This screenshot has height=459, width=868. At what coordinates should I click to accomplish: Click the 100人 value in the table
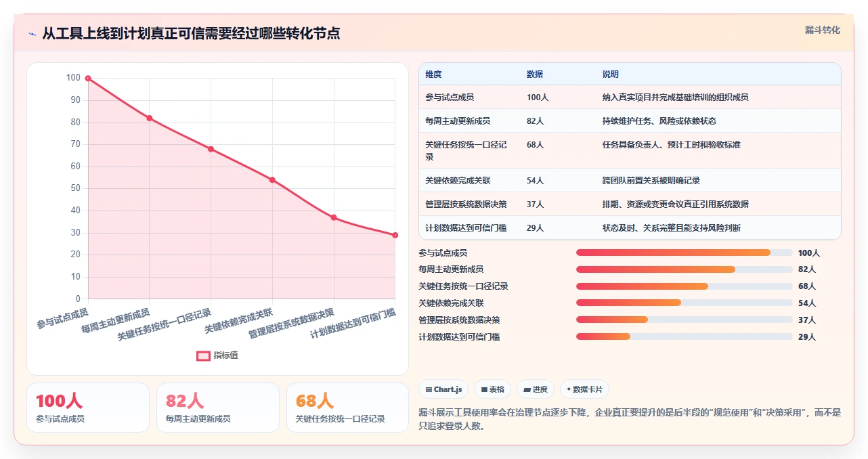(538, 97)
